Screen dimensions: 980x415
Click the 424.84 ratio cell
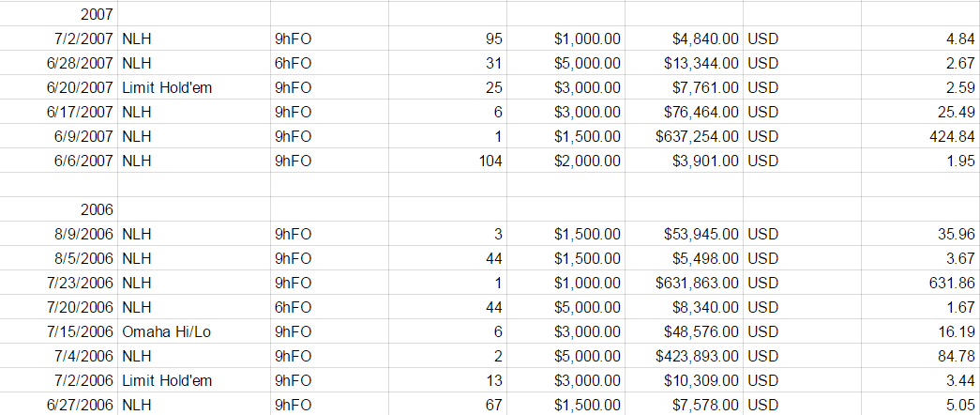coord(921,136)
